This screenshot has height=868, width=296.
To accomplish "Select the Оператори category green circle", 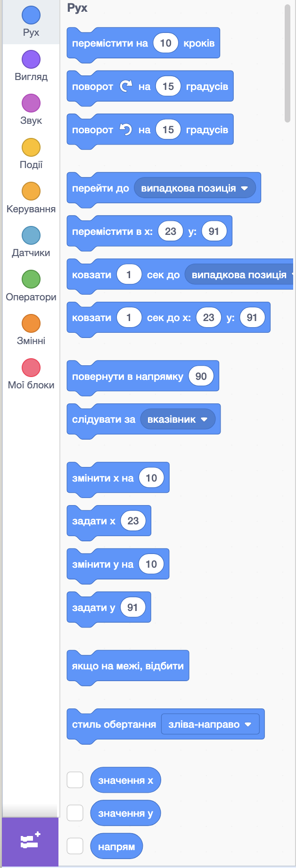I will pyautogui.click(x=31, y=279).
